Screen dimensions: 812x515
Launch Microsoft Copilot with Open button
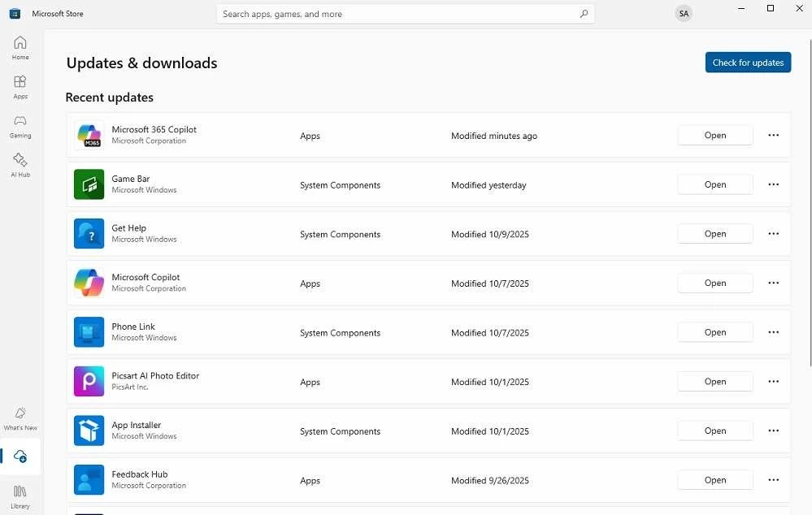714,283
